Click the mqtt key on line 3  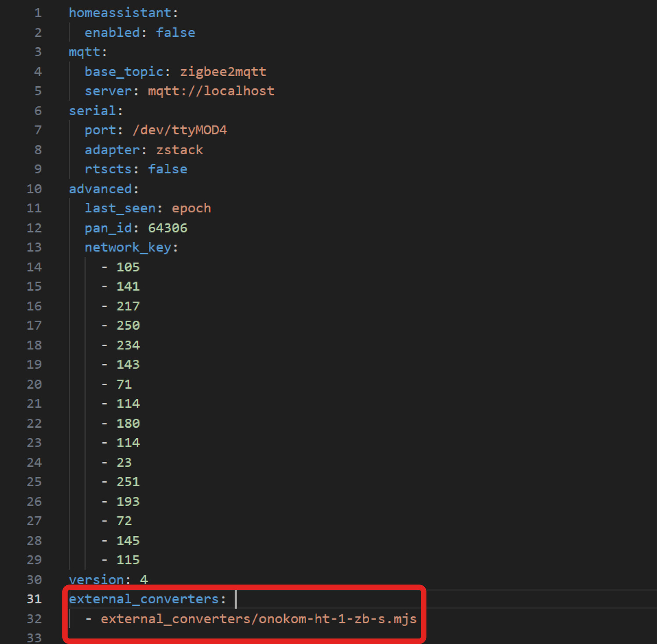click(x=85, y=52)
